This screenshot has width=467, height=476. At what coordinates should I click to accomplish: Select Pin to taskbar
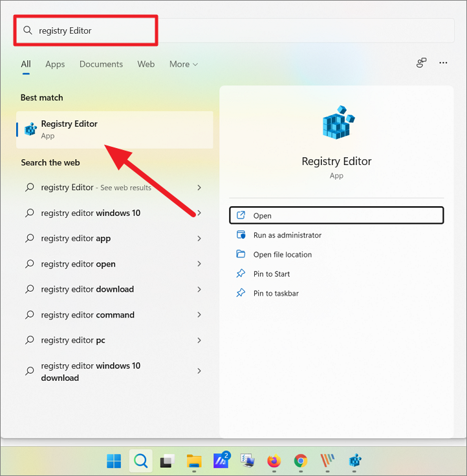(x=336, y=293)
